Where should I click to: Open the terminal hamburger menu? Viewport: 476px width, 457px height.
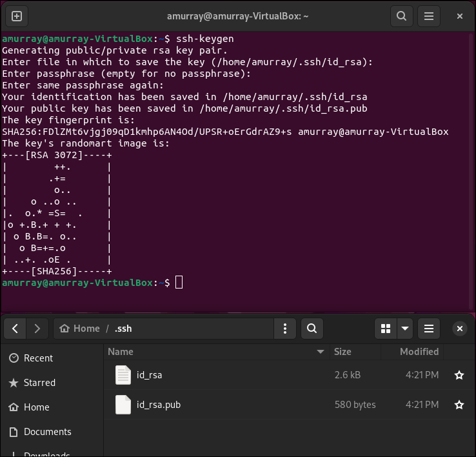[x=430, y=16]
